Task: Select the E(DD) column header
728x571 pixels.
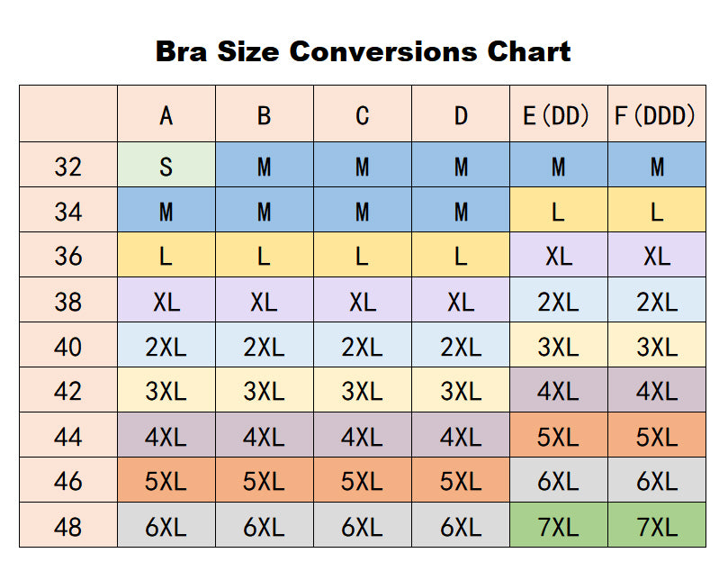Action: [558, 115]
